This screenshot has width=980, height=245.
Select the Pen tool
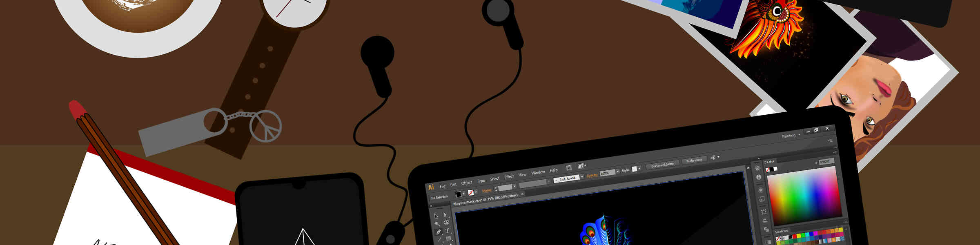point(439,232)
